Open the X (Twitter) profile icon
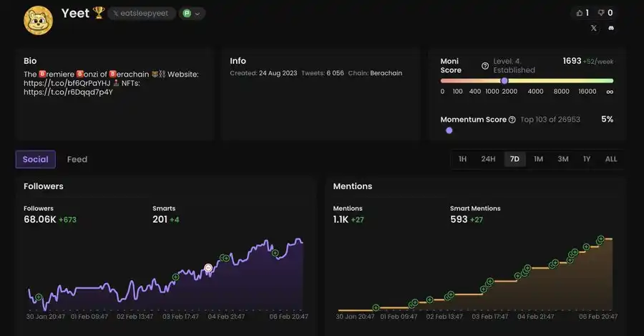This screenshot has height=336, width=644. tap(593, 29)
